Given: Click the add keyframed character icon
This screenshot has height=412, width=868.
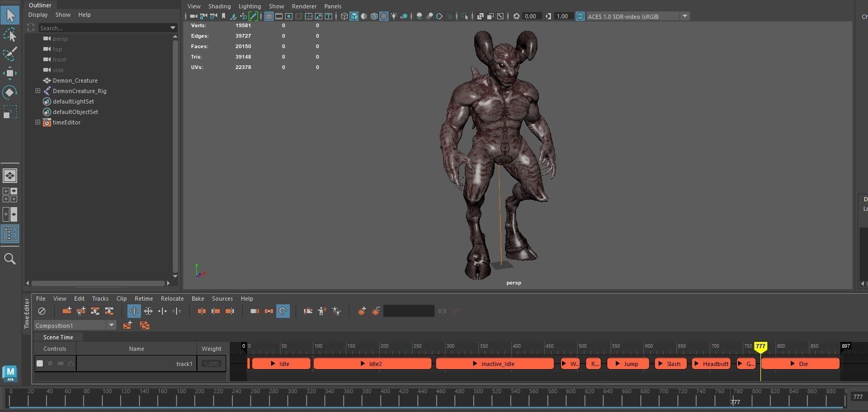Looking at the screenshot, I should click(322, 311).
